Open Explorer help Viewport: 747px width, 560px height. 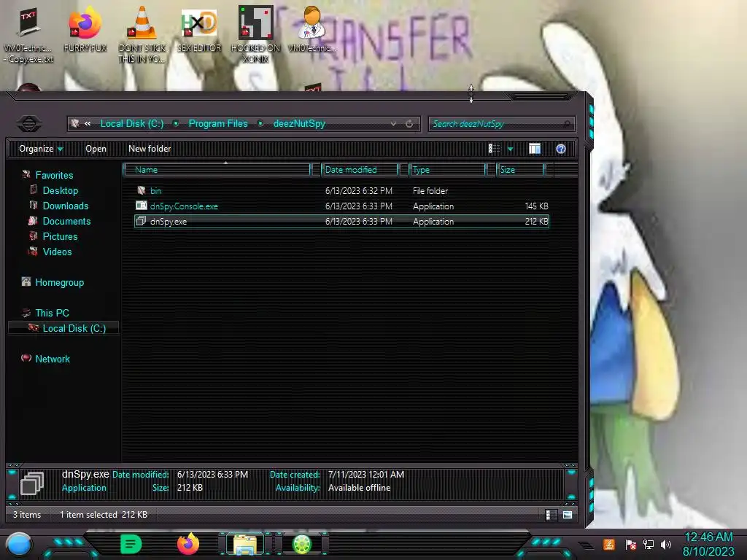click(561, 149)
